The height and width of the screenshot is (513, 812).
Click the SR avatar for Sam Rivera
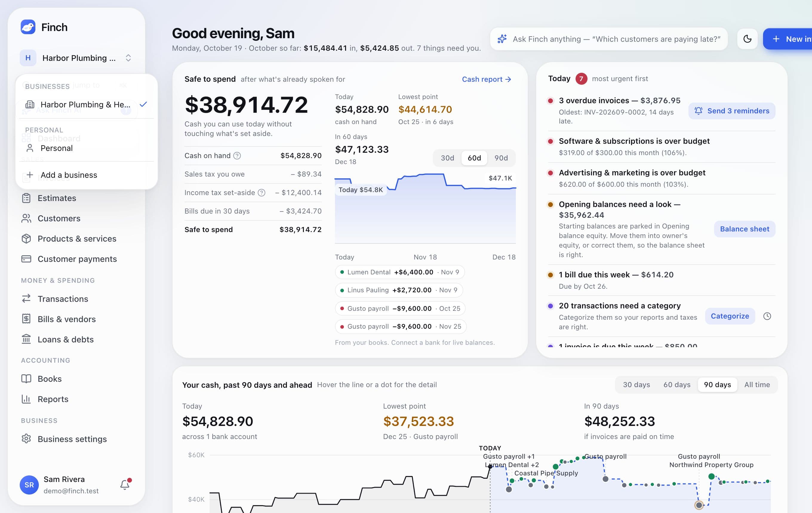coord(29,485)
